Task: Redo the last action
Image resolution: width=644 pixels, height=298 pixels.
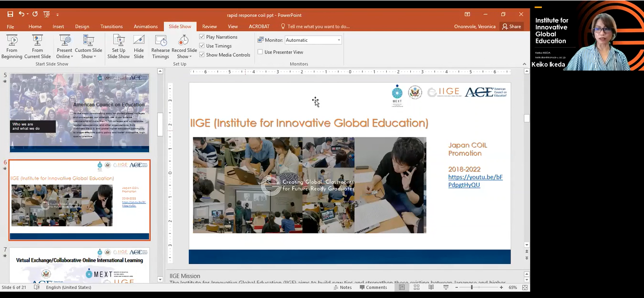Action: (x=35, y=14)
